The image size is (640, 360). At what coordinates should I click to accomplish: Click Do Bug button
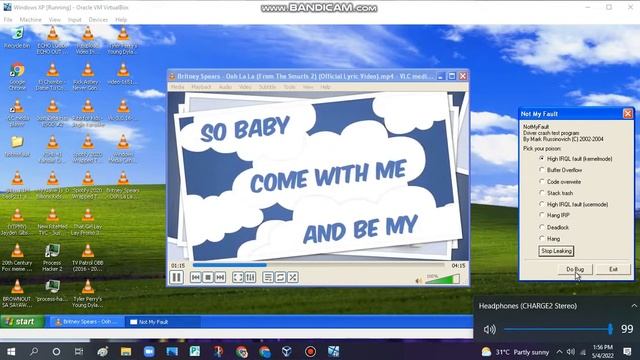575,269
